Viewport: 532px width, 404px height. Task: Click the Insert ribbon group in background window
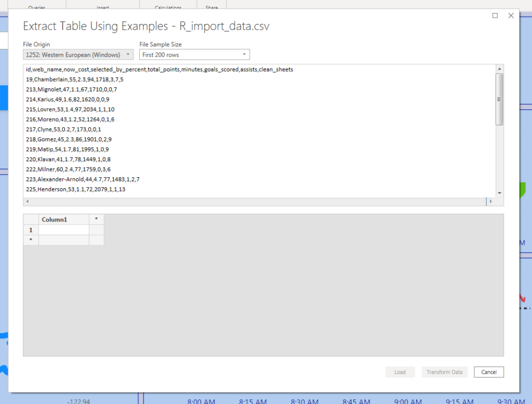click(x=102, y=7)
